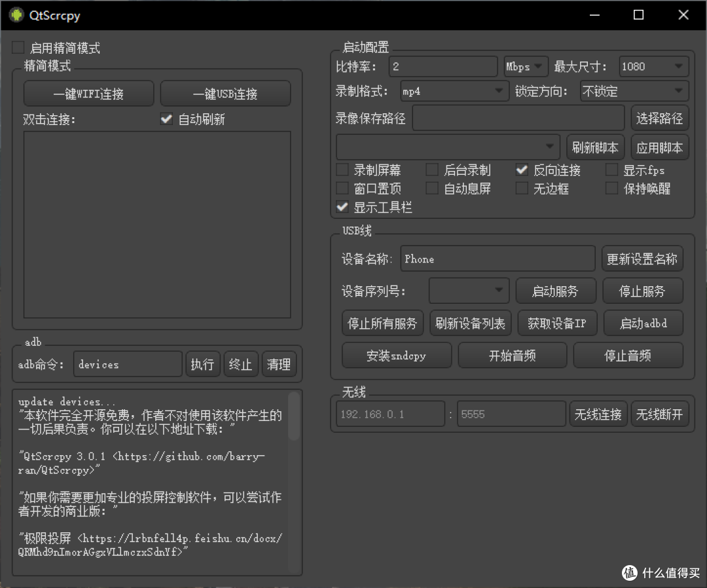The height and width of the screenshot is (588, 707).
Task: Click 停止服务 button
Action: coord(643,291)
